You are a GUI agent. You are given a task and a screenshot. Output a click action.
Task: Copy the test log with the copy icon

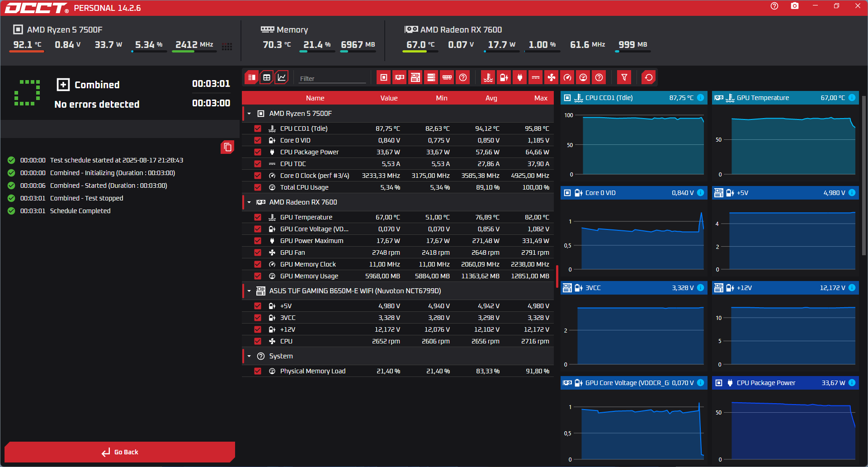click(x=227, y=147)
